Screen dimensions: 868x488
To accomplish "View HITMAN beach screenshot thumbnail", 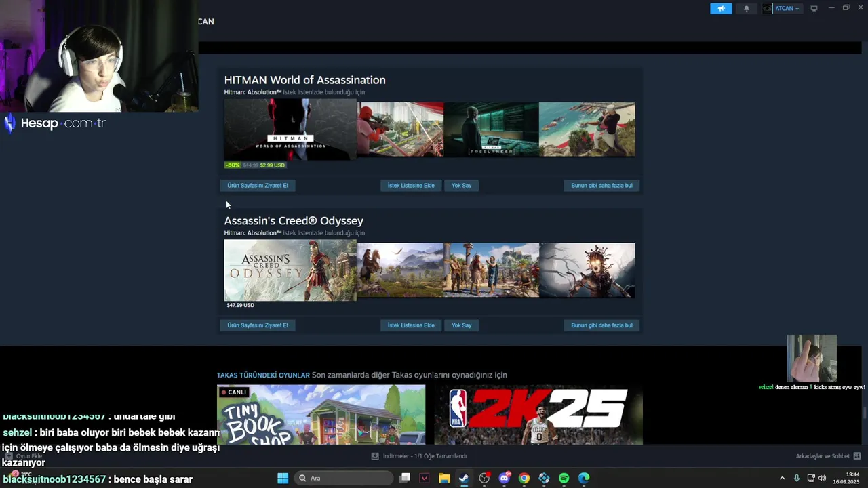I will 587,129.
